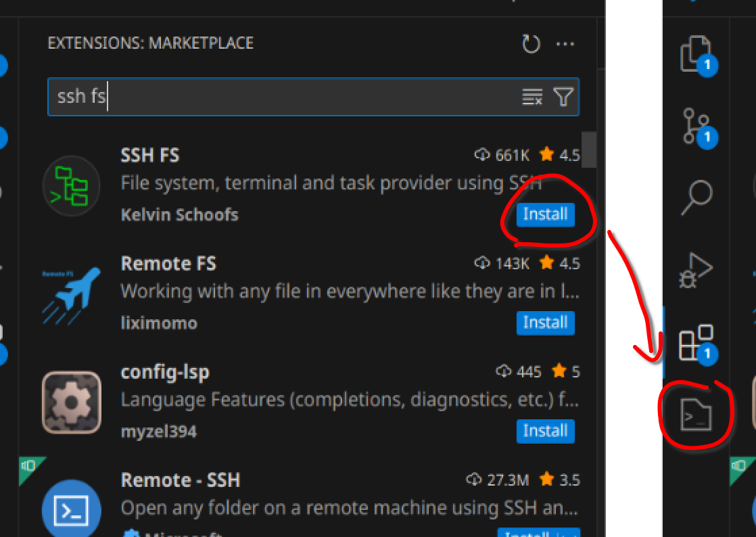The width and height of the screenshot is (756, 537).
Task: Click the config-lsp gear icon
Action: click(x=72, y=402)
